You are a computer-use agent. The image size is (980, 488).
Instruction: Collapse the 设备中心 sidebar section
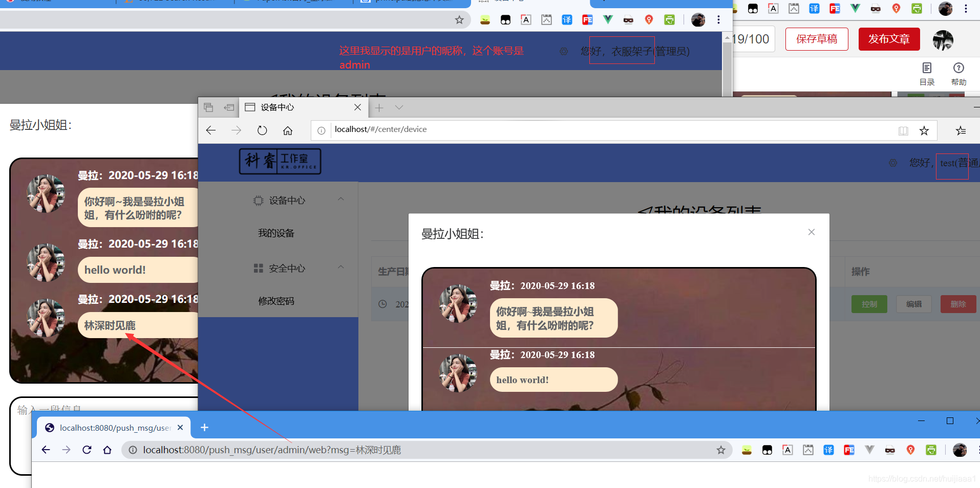340,199
